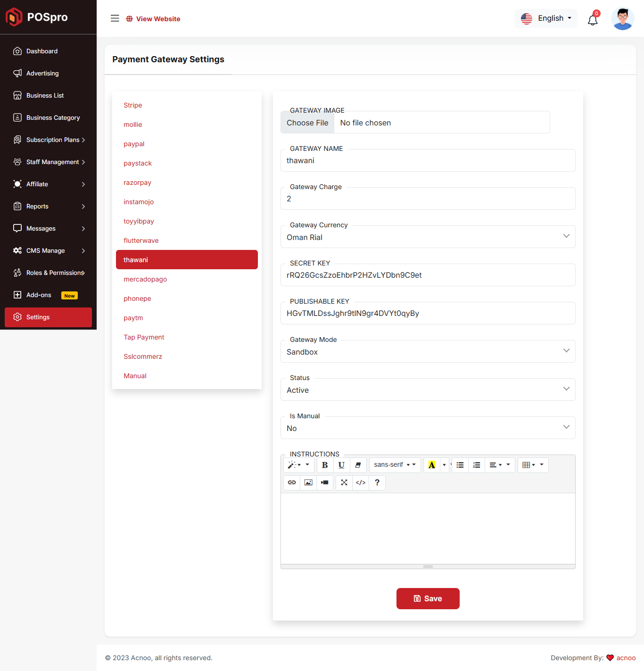Click the Save button

pyautogui.click(x=428, y=598)
